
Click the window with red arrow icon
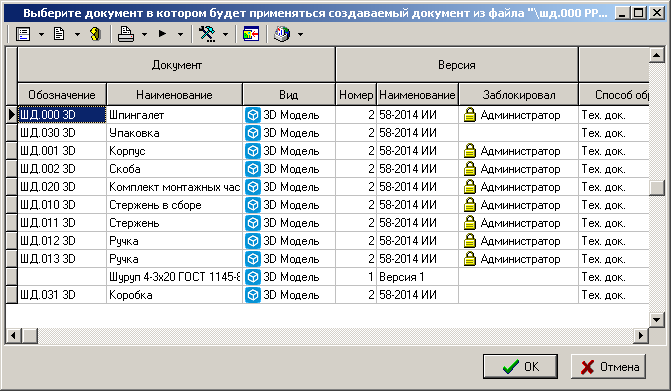pyautogui.click(x=251, y=34)
